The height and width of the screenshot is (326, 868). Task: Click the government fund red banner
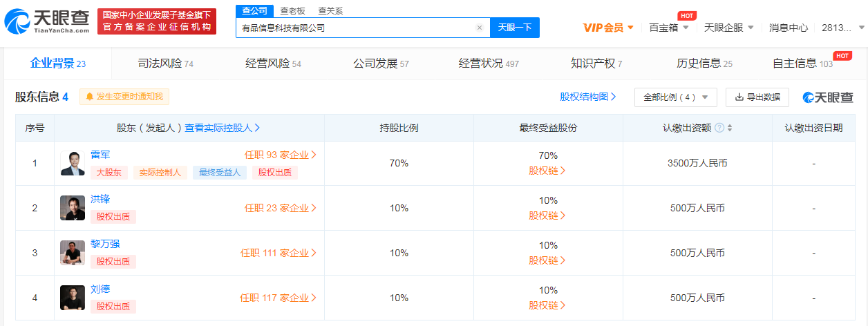[x=157, y=21]
